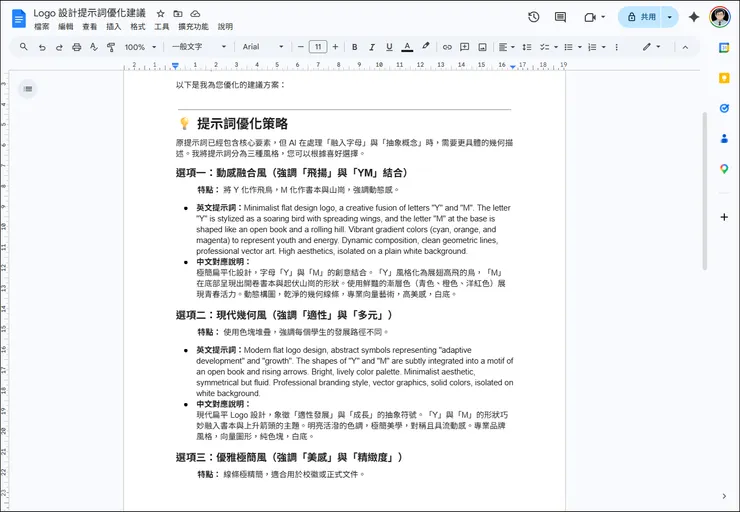Open the 插入 menu
The height and width of the screenshot is (512, 740).
pos(114,27)
